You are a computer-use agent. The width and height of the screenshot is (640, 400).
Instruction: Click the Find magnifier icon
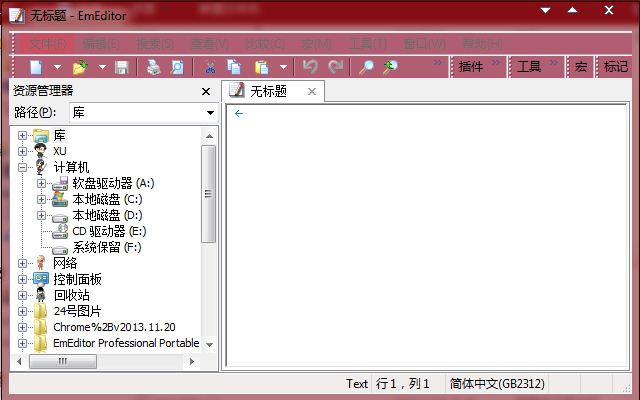[x=366, y=67]
